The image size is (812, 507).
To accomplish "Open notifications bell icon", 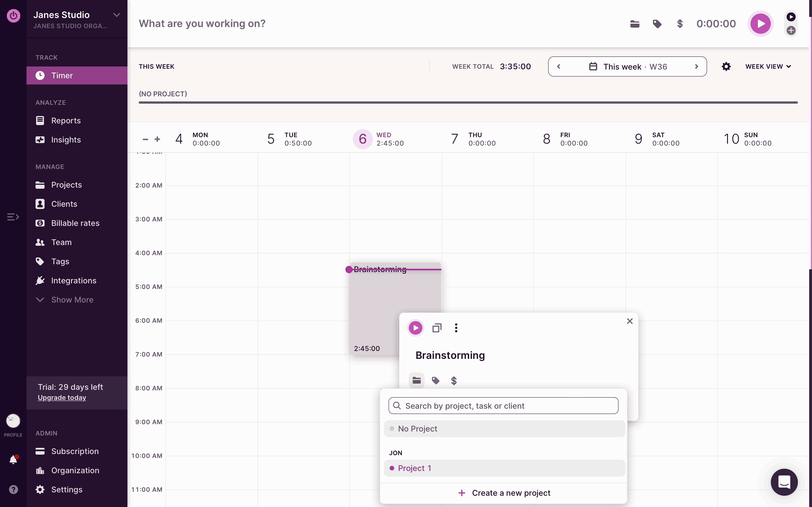I will 14,459.
